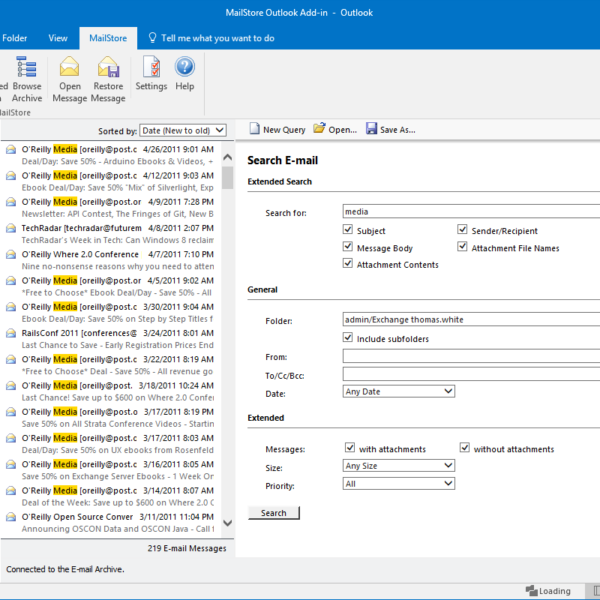This screenshot has width=600, height=600.
Task: Click Connected to the E-mail Archive status
Action: [x=65, y=569]
